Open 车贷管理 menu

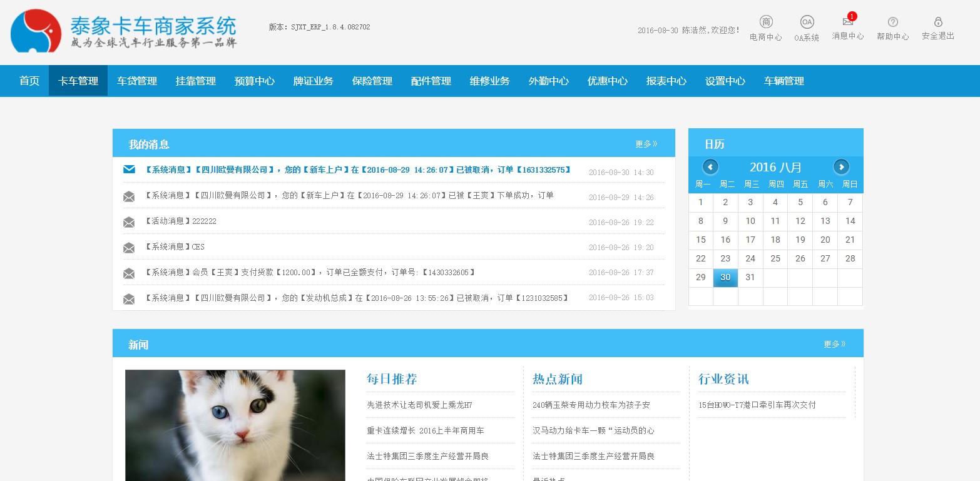(x=137, y=81)
